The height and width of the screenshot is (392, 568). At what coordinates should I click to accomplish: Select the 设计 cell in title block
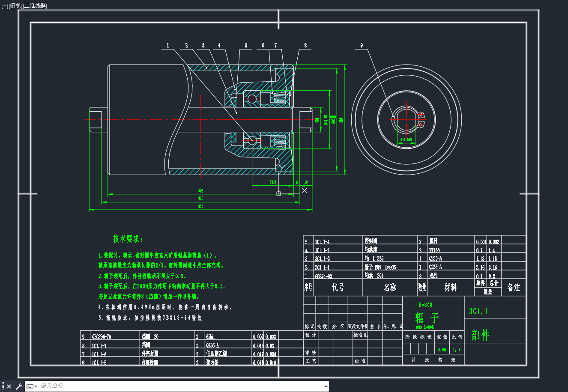pyautogui.click(x=311, y=335)
